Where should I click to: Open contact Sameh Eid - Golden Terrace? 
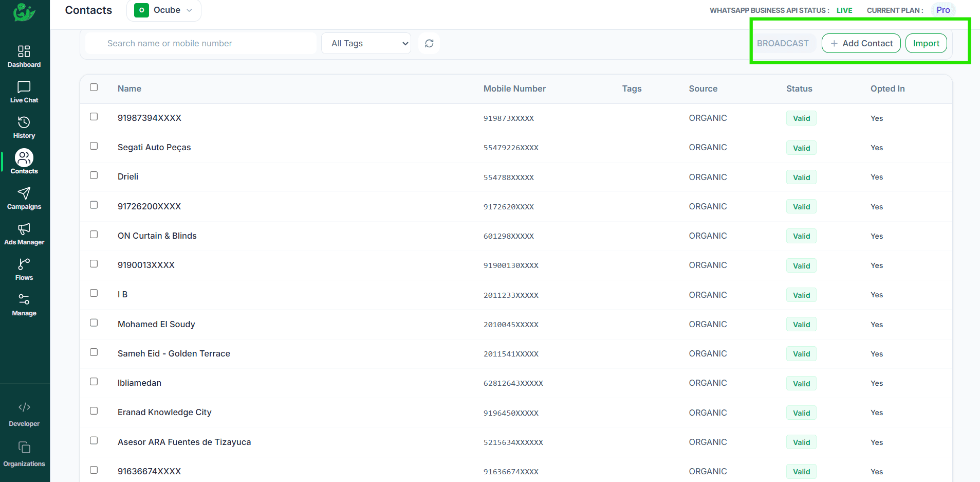click(x=174, y=354)
